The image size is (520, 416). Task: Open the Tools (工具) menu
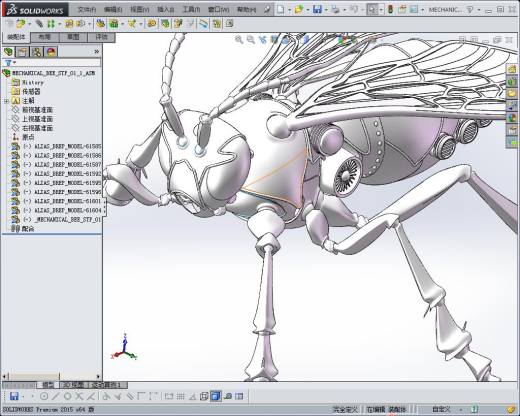(x=191, y=9)
